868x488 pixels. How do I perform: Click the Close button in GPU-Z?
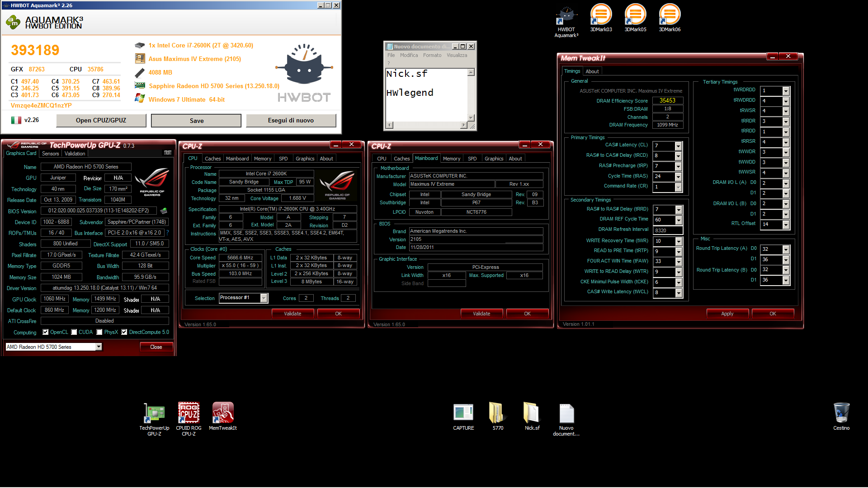pyautogui.click(x=156, y=347)
